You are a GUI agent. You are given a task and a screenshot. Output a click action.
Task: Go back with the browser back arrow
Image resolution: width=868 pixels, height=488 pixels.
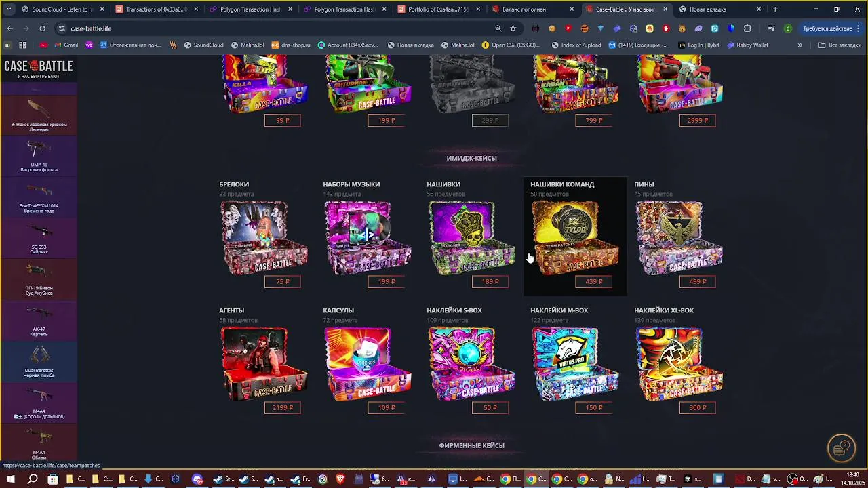9,28
